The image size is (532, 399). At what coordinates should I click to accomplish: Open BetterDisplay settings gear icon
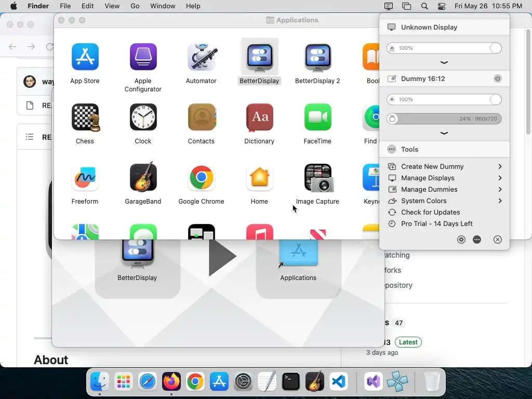coord(461,240)
